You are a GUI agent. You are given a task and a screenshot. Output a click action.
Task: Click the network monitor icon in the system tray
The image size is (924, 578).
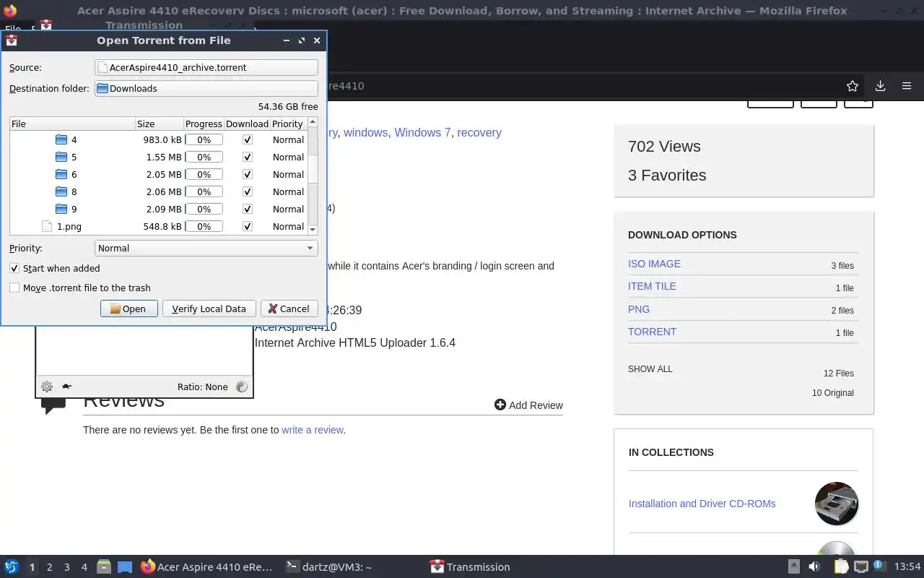click(860, 566)
